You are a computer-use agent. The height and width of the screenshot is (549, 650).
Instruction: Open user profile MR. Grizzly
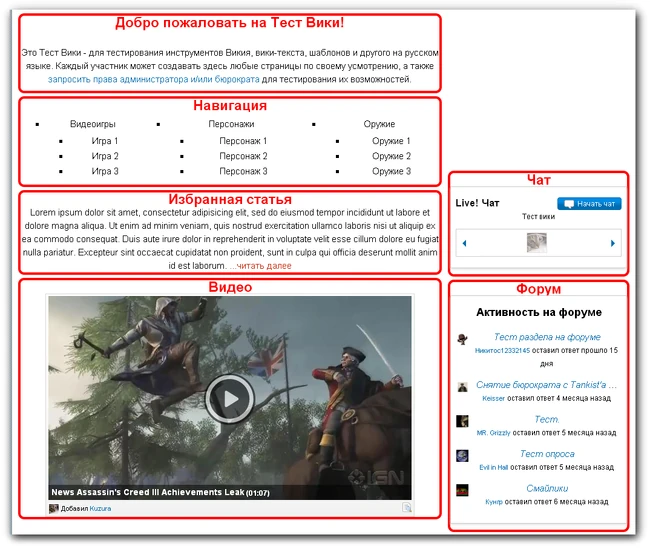[493, 433]
